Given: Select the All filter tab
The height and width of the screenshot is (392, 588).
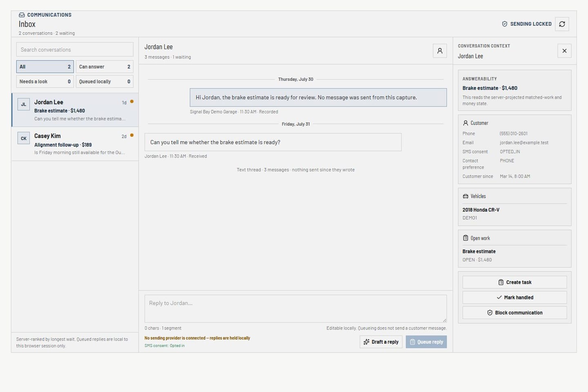Looking at the screenshot, I should 45,67.
